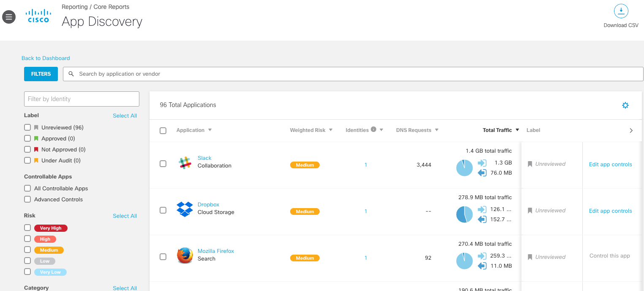Click the Filter by Identity field
The width and height of the screenshot is (644, 291).
82,99
